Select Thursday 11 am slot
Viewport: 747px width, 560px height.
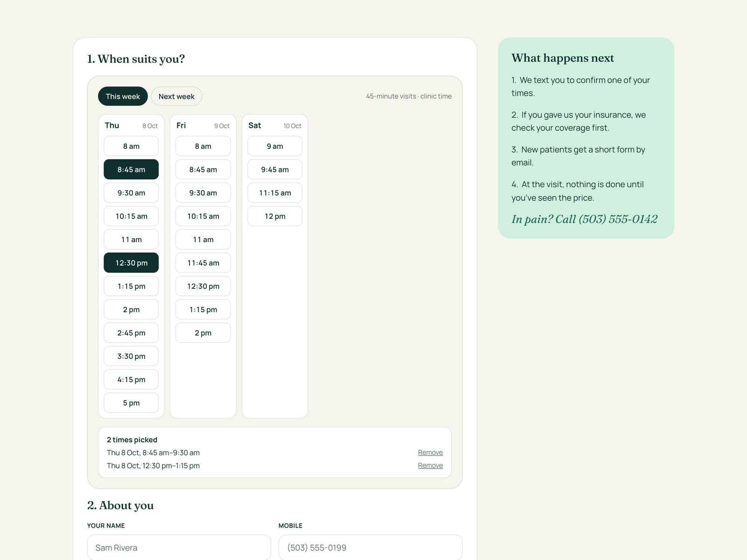tap(131, 239)
